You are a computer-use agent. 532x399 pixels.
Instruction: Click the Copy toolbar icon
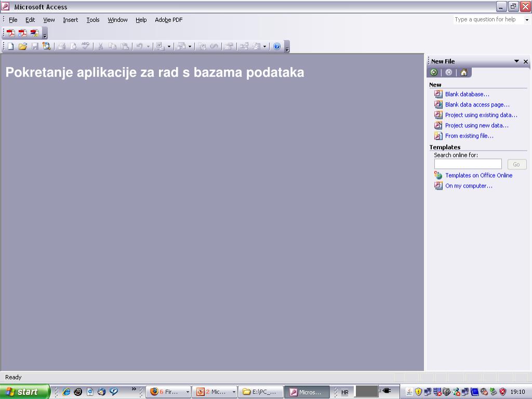(x=112, y=46)
